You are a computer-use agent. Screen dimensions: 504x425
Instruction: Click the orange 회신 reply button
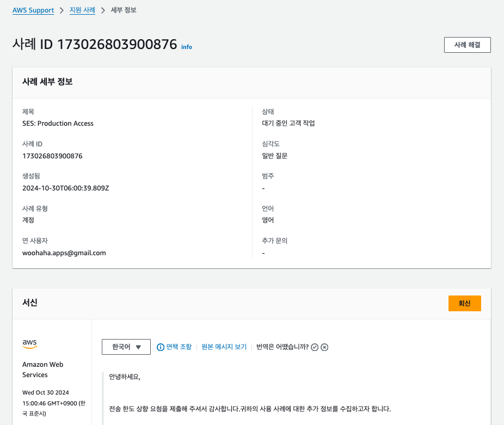pos(464,303)
